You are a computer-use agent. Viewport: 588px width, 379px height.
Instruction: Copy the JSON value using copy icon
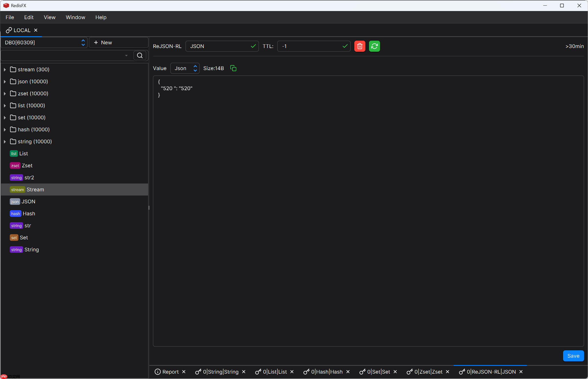(x=233, y=68)
